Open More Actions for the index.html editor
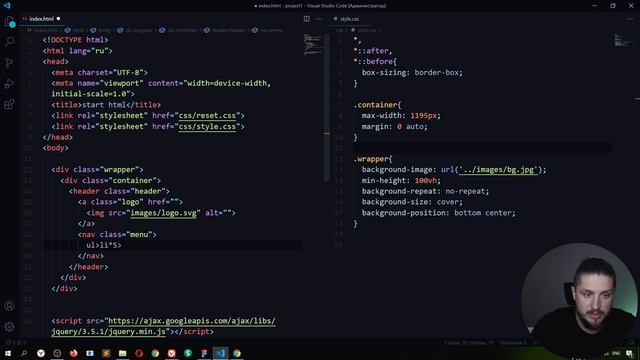Viewport: 640px width, 360px height. [319, 19]
